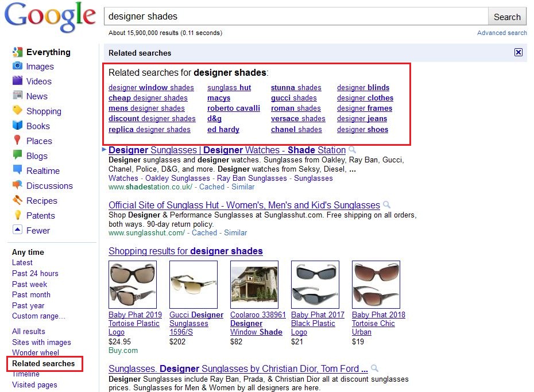
Task: Click the Shopping tag icon
Action: [x=17, y=110]
